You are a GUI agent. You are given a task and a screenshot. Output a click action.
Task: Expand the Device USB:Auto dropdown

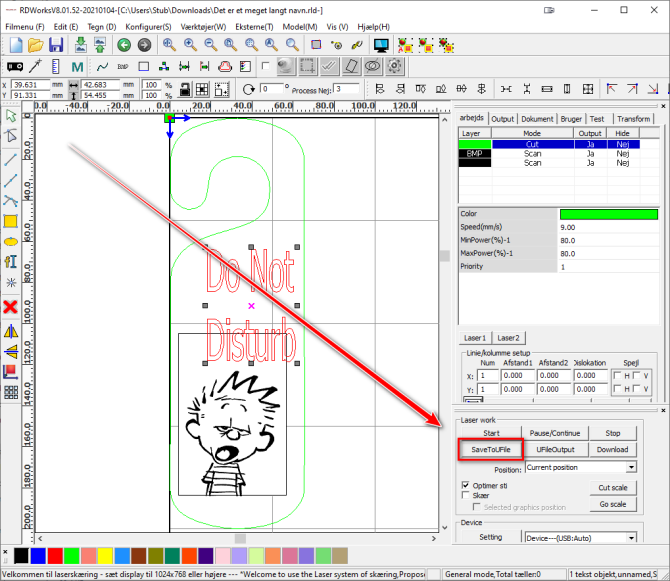(x=631, y=538)
